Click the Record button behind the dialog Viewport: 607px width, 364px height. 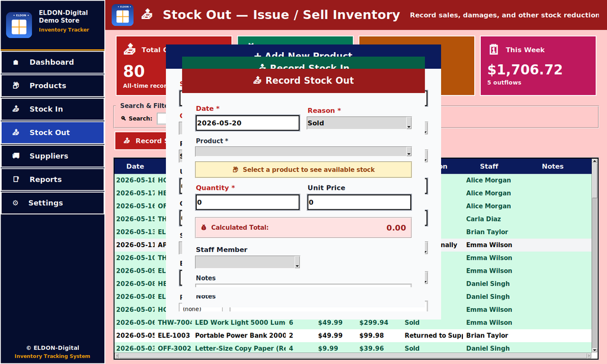(141, 141)
